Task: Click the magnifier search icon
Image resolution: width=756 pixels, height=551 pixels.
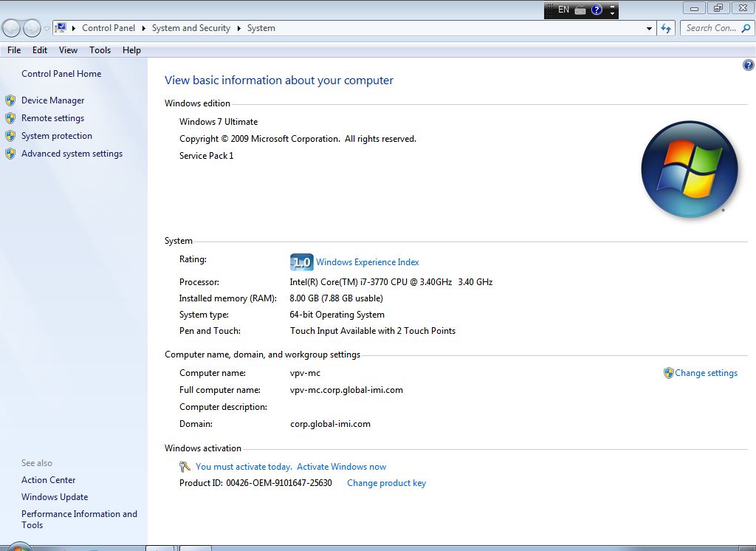Action: (x=746, y=28)
